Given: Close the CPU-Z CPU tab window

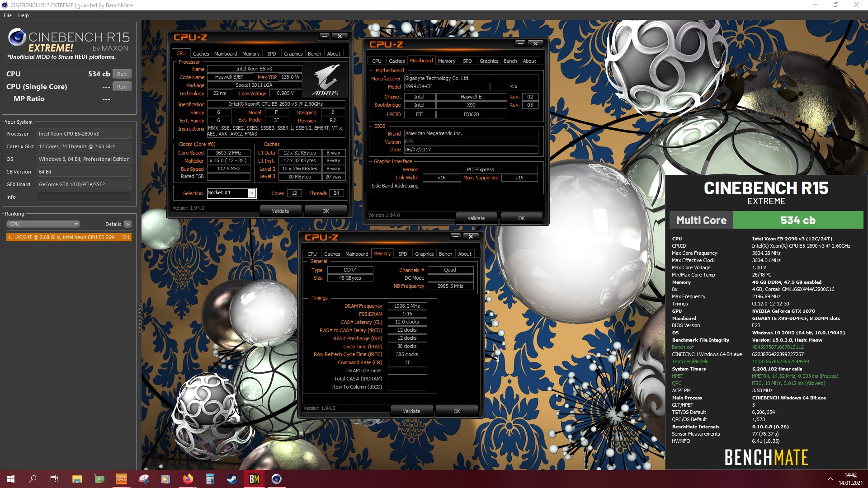Looking at the screenshot, I should click(x=340, y=36).
